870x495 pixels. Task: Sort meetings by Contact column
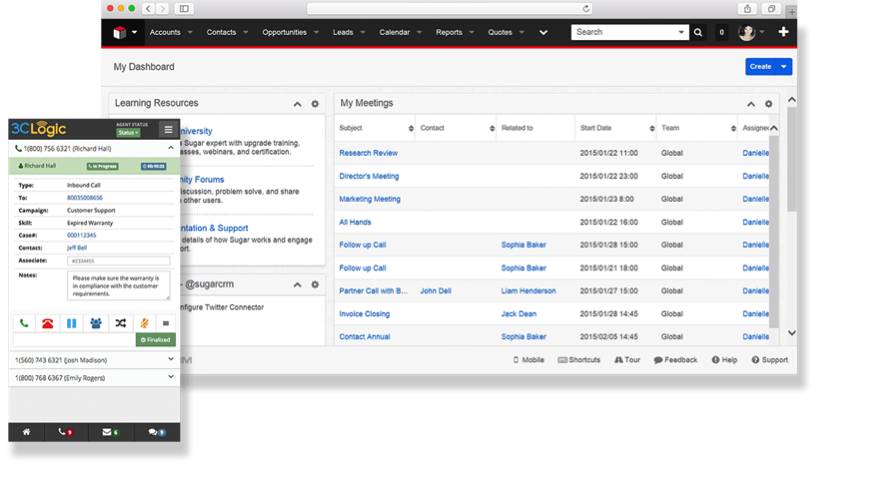[x=492, y=129]
